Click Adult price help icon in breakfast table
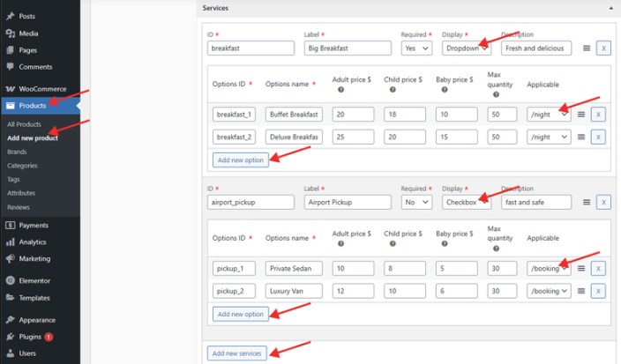621x364 pixels. 340,90
